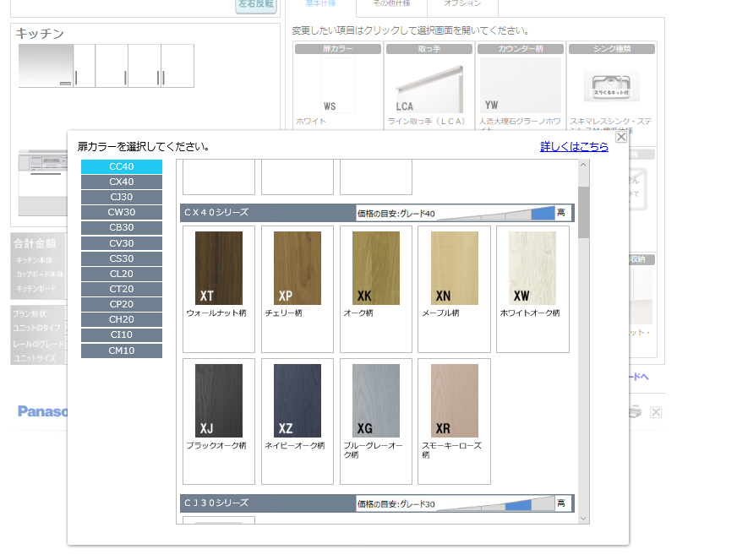The image size is (737, 560).
Task: Select the XN maple pattern swatch
Action: [x=454, y=269]
